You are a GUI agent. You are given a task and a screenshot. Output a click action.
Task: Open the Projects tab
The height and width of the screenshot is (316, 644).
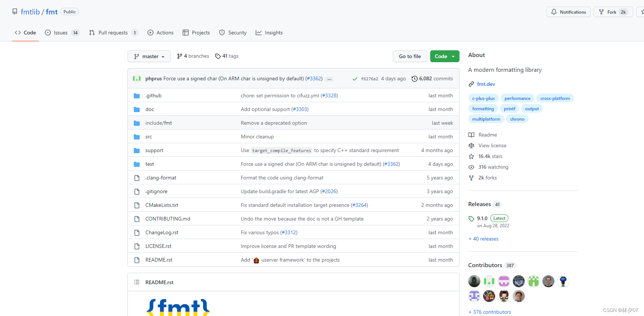[x=196, y=33]
